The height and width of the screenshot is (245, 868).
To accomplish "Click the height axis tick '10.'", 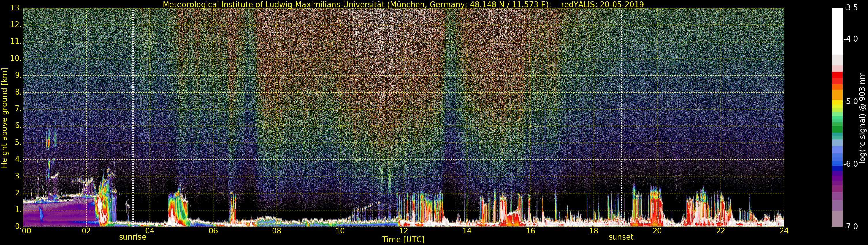I will point(16,59).
